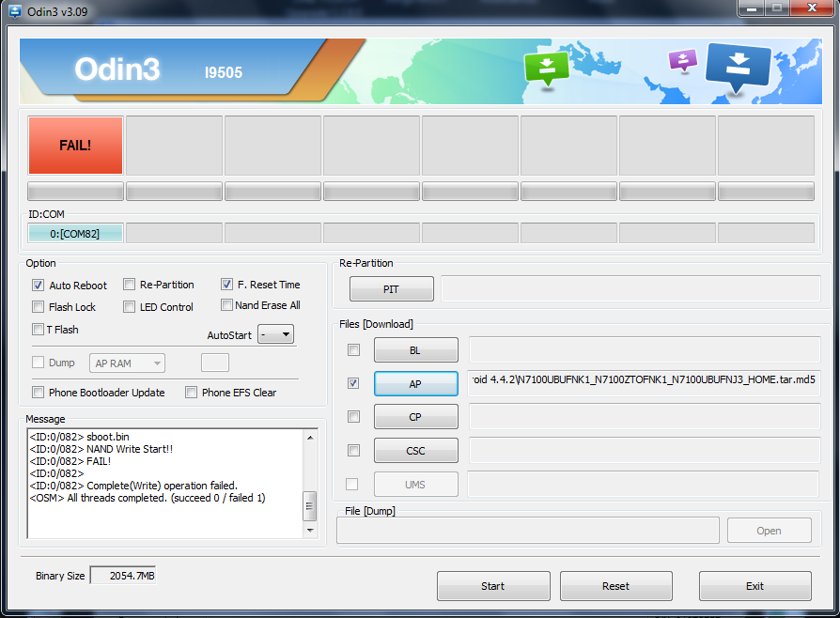The image size is (840, 618).
Task: Click the CP file button
Action: pyautogui.click(x=415, y=417)
